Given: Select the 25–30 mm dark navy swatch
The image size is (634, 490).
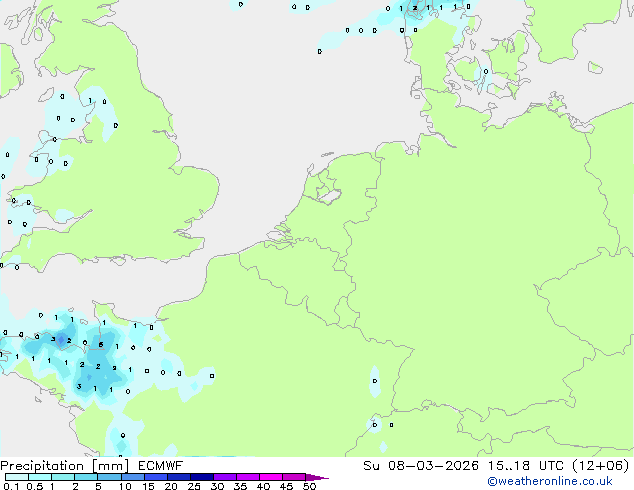Looking at the screenshot, I should (x=201, y=477).
